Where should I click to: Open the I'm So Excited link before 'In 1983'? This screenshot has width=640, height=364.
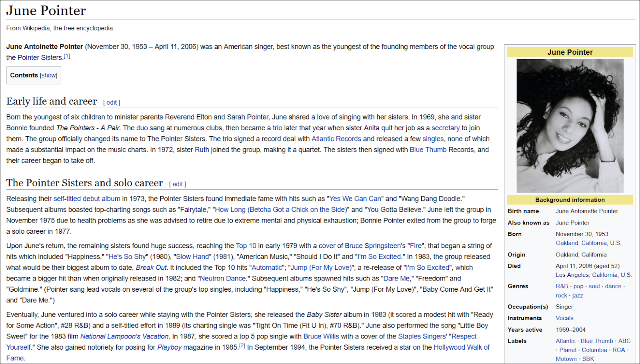(379, 257)
